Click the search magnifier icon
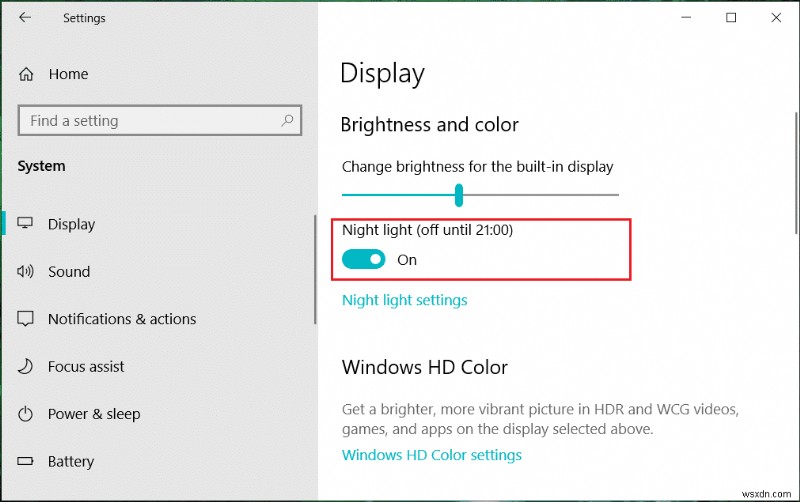 click(x=287, y=121)
